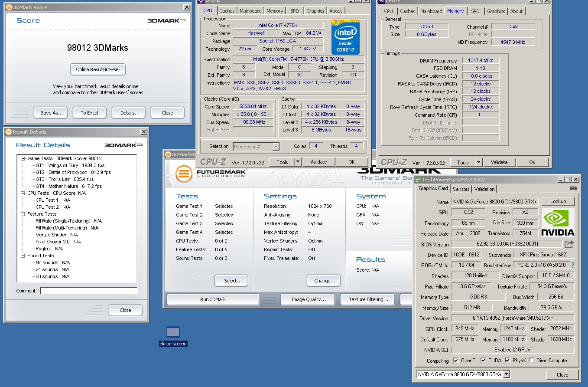Open the Graphics tab in CPU-Z memory window
This screenshot has height=387, width=588.
click(x=496, y=11)
